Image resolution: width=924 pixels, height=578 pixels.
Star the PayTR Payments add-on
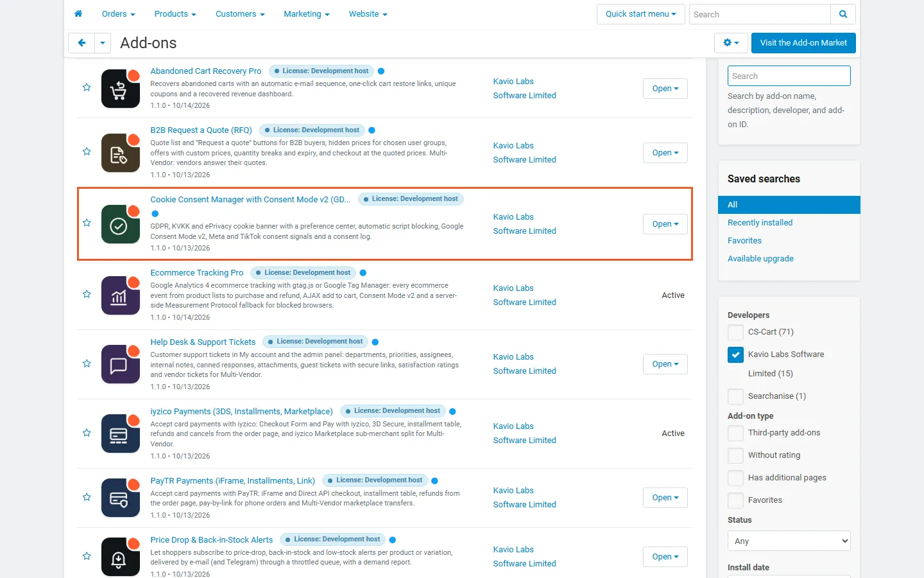[x=87, y=497]
